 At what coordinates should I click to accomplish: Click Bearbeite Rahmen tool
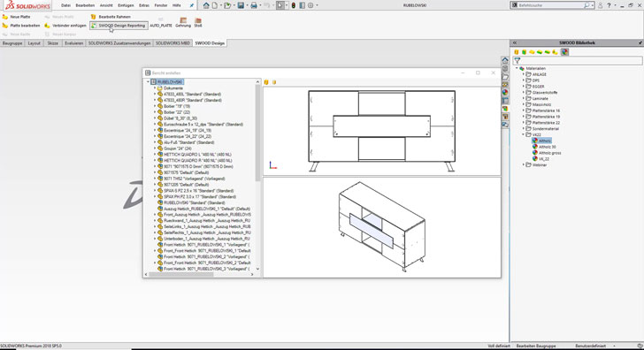111,17
